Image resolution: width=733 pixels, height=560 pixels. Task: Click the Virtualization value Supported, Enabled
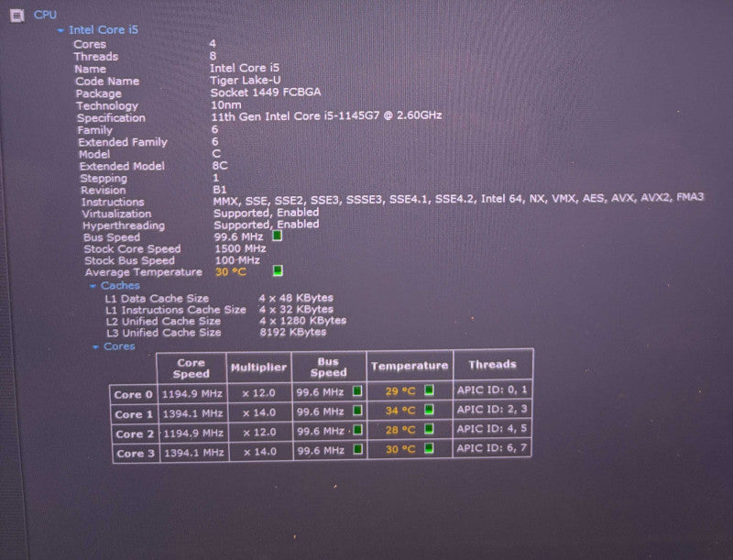tap(267, 213)
